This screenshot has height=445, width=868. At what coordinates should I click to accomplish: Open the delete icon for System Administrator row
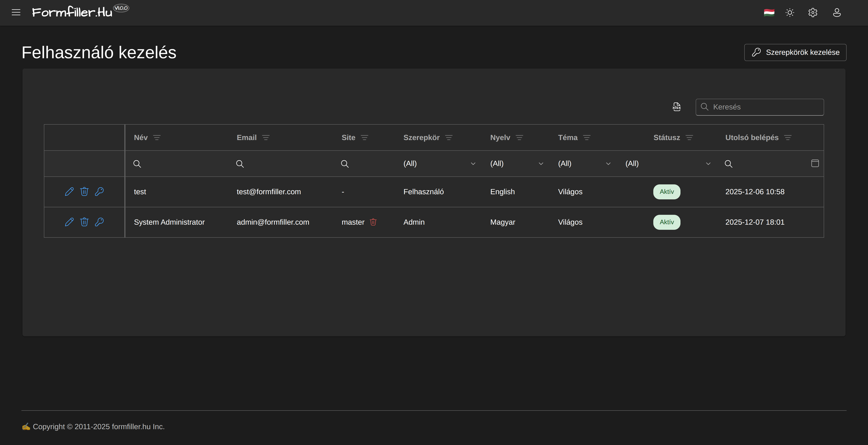coord(84,222)
